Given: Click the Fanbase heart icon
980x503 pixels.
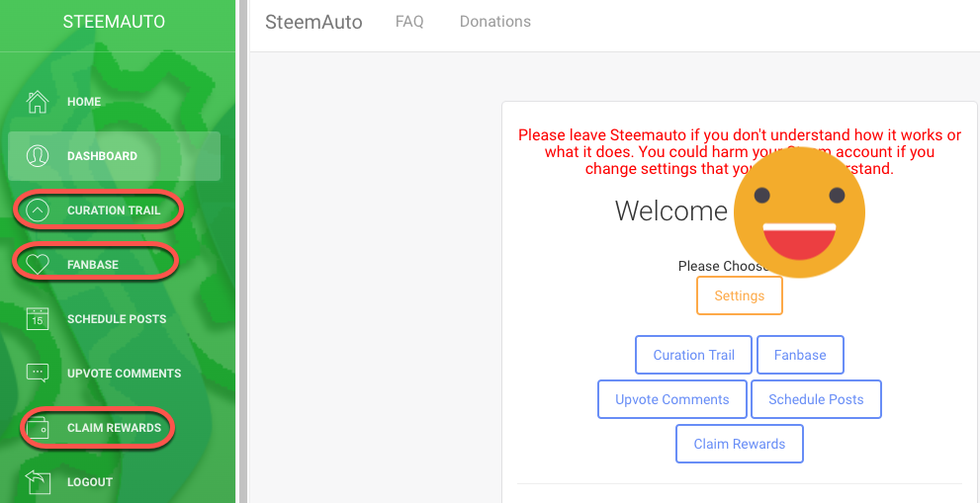Looking at the screenshot, I should pyautogui.click(x=38, y=264).
